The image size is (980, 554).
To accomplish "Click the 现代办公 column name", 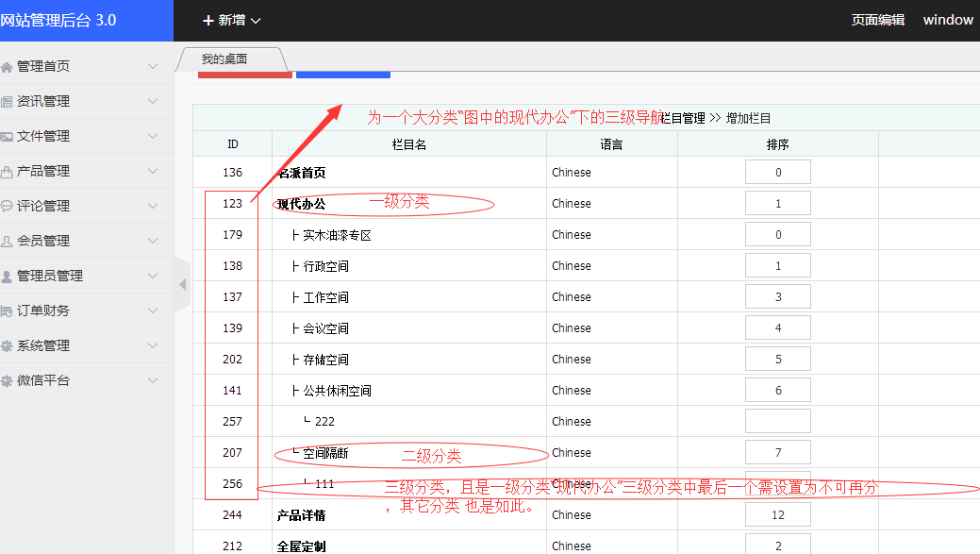I will coord(301,204).
